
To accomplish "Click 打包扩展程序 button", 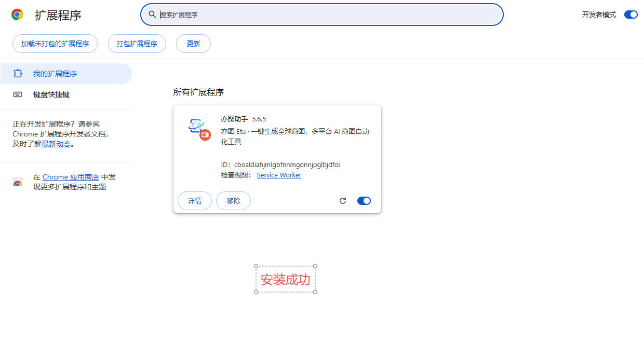I will (x=137, y=44).
